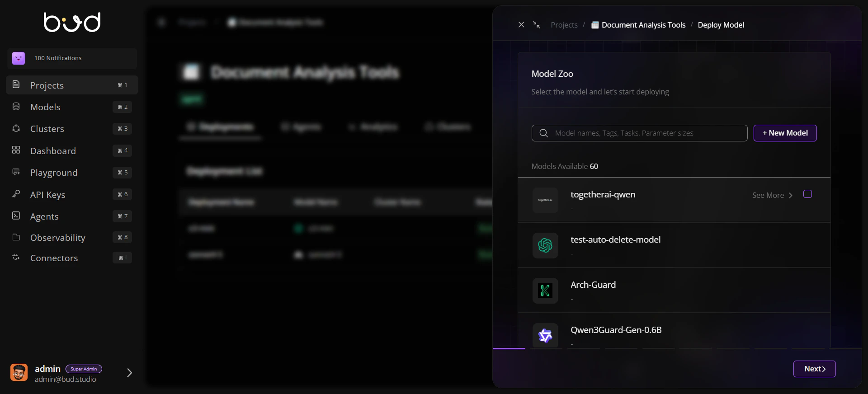Open Clusters in the sidebar

tap(72, 129)
